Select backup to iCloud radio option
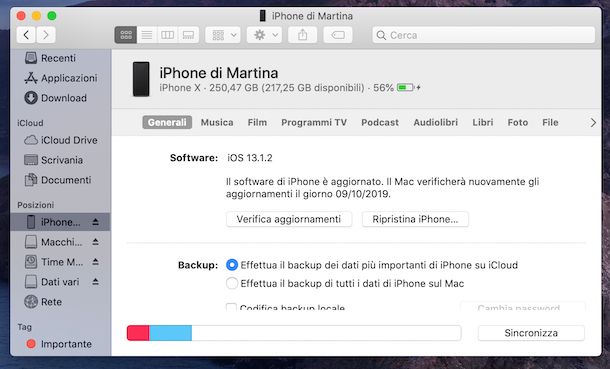Viewport: 610px width, 369px height. pyautogui.click(x=232, y=265)
